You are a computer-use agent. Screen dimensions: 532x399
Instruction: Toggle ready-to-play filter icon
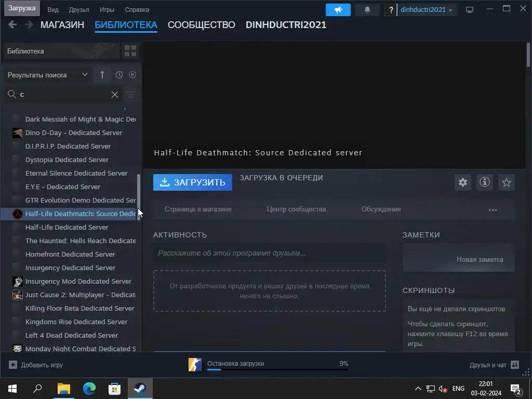coord(132,75)
